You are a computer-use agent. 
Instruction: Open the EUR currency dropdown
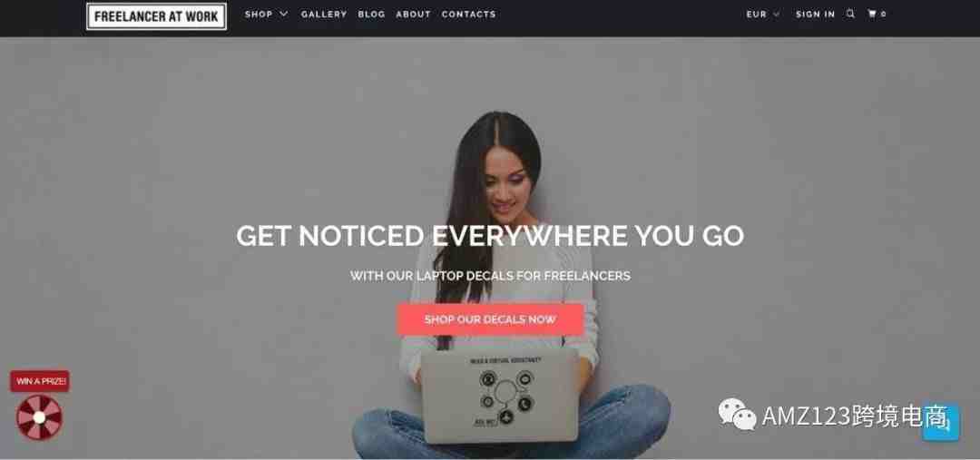[x=763, y=14]
